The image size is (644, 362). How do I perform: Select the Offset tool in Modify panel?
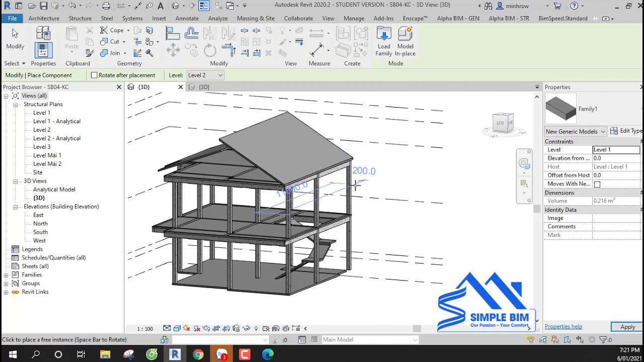[x=191, y=34]
